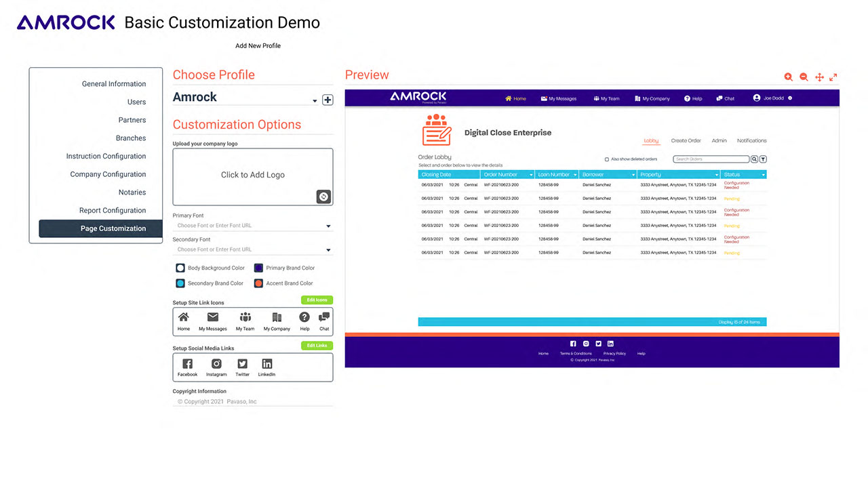Image resolution: width=868 pixels, height=488 pixels.
Task: Pick the Secondary Brand Color swatch
Action: pos(180,283)
